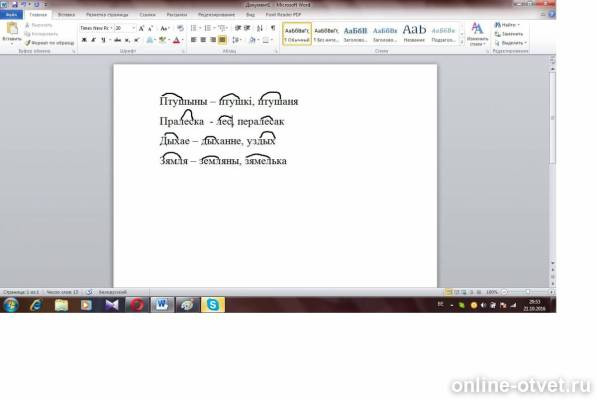The width and height of the screenshot is (597, 400).
Task: Open the Times New Roman font dropdown
Action: click(x=96, y=28)
